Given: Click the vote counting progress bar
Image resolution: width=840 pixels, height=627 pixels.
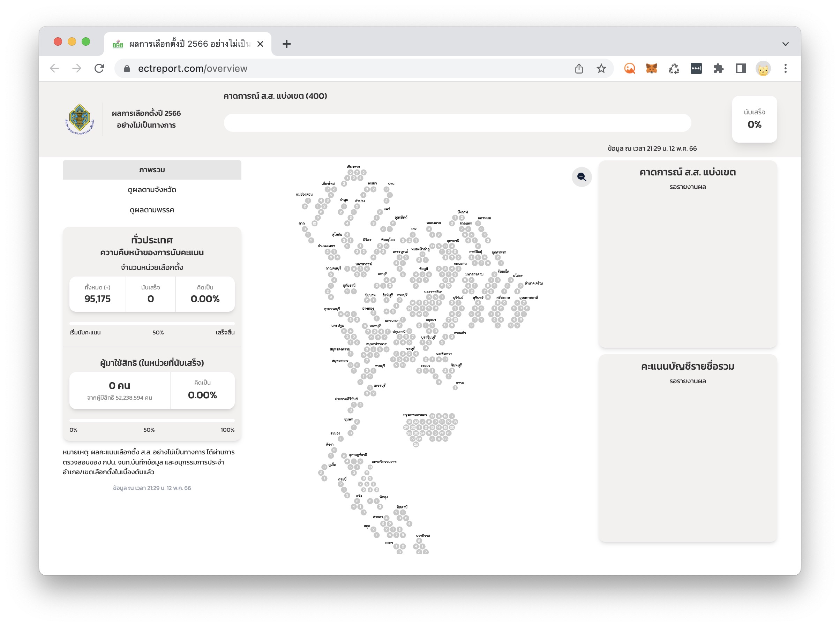Looking at the screenshot, I should tap(152, 323).
